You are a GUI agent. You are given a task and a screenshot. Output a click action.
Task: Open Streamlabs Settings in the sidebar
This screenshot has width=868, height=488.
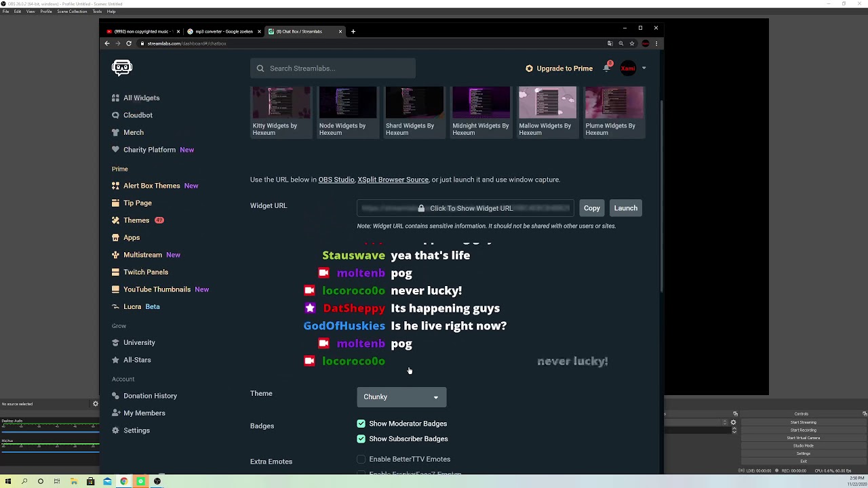point(131,430)
